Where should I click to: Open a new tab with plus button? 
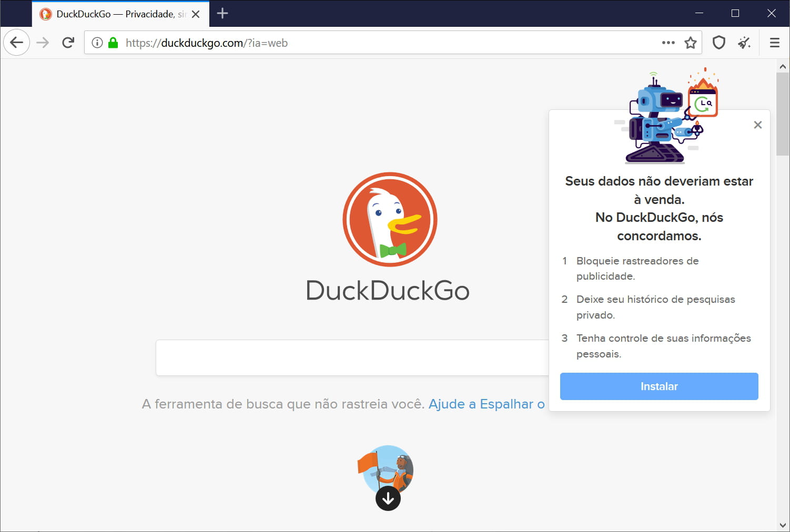(222, 14)
